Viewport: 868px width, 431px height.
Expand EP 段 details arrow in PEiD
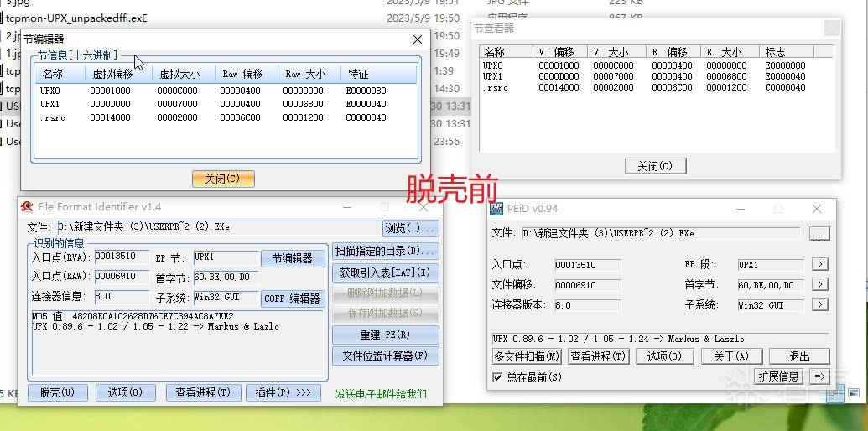tap(819, 264)
